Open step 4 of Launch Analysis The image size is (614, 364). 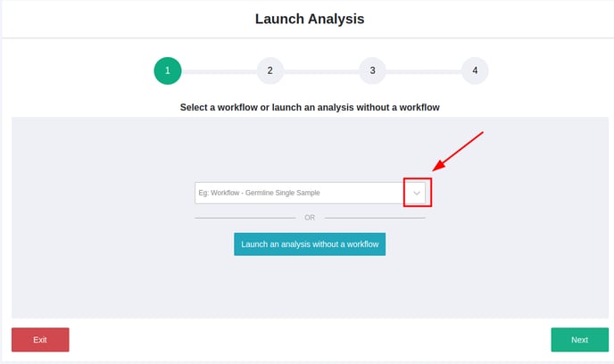point(475,70)
